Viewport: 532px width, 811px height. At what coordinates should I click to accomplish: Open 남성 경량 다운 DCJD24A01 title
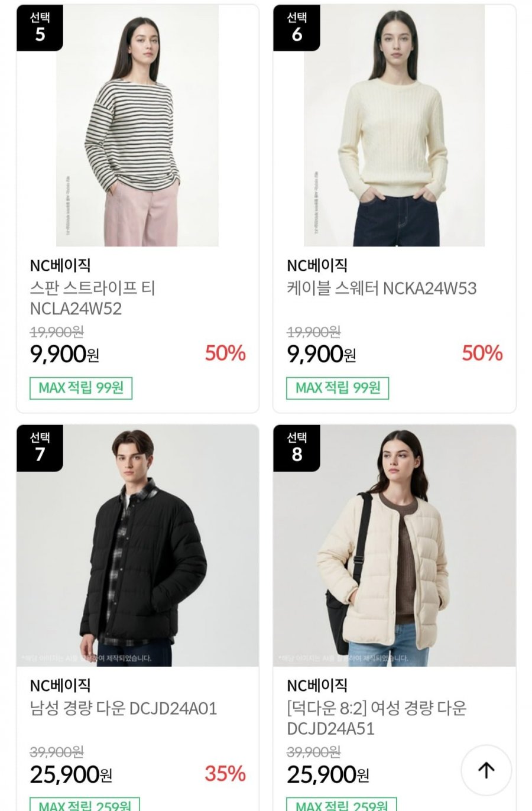click(x=124, y=708)
